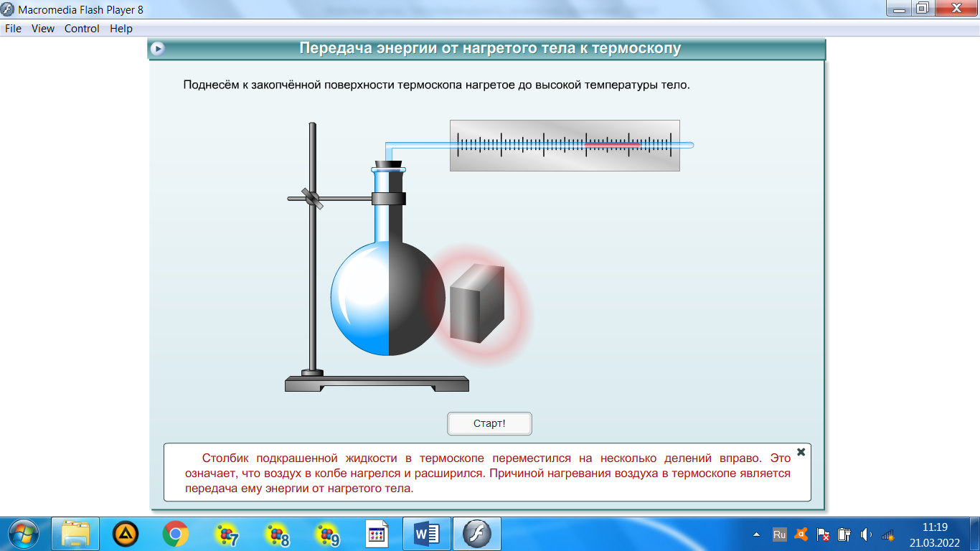980x551 pixels.
Task: Click the heated metal block
Action: point(477,302)
